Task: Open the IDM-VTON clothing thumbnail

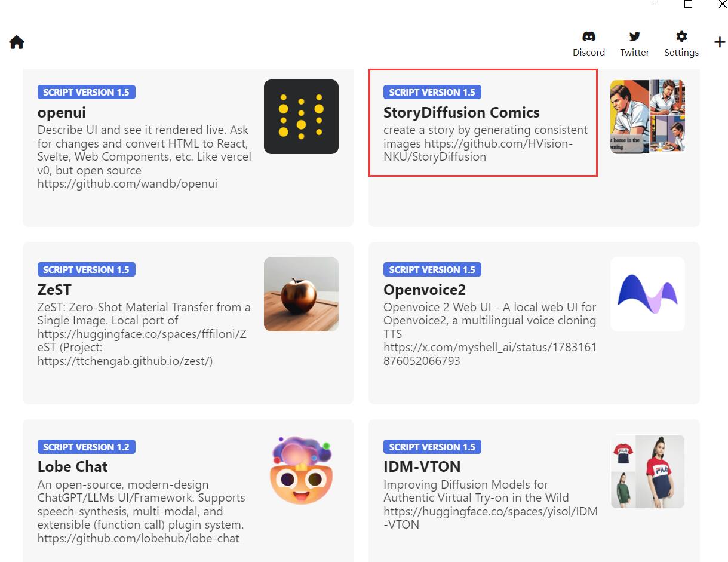Action: click(x=647, y=471)
